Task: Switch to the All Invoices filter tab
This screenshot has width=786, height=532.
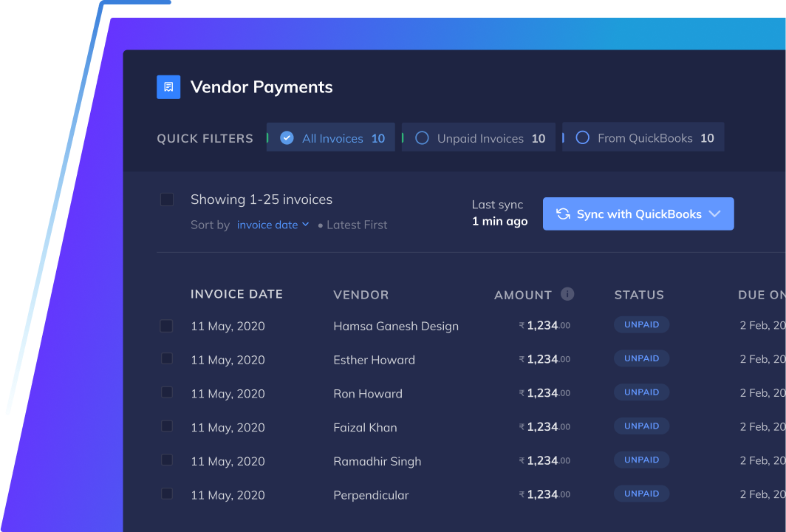Action: pos(330,137)
